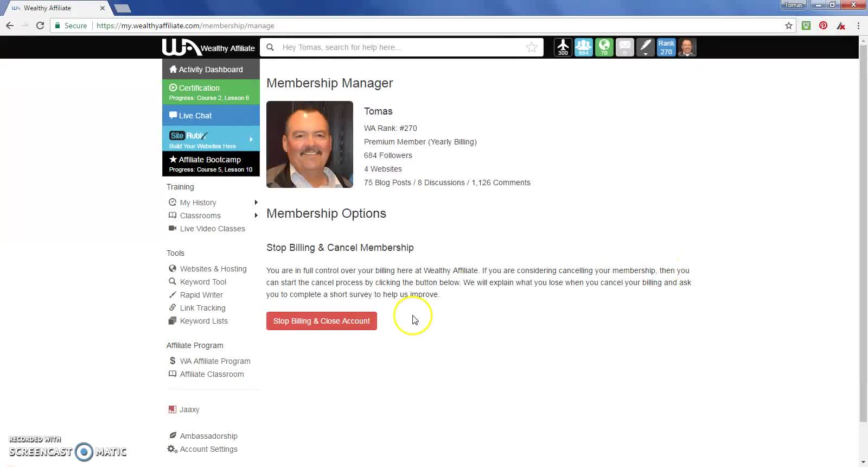This screenshot has width=868, height=467.
Task: Click the page vertical scrollbar
Action: pyautogui.click(x=863, y=233)
